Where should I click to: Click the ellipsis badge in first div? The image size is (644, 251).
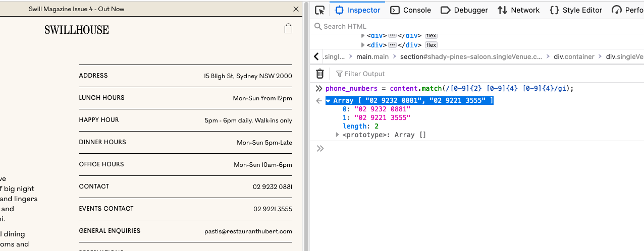click(x=393, y=36)
